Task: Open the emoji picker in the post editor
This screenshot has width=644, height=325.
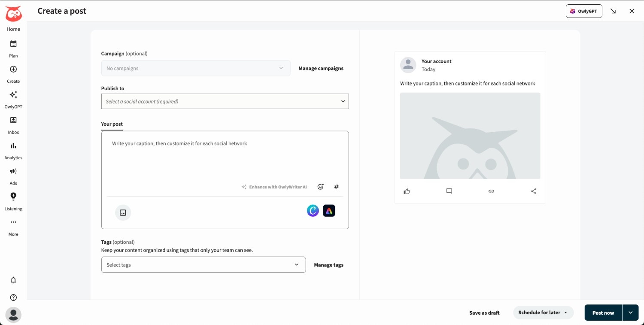Action: [x=320, y=187]
